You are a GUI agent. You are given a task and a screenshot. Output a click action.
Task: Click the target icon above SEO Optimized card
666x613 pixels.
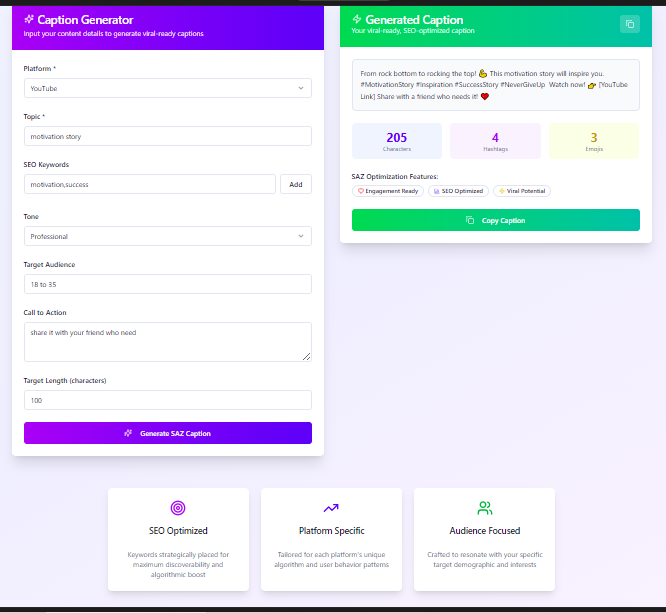pyautogui.click(x=178, y=508)
